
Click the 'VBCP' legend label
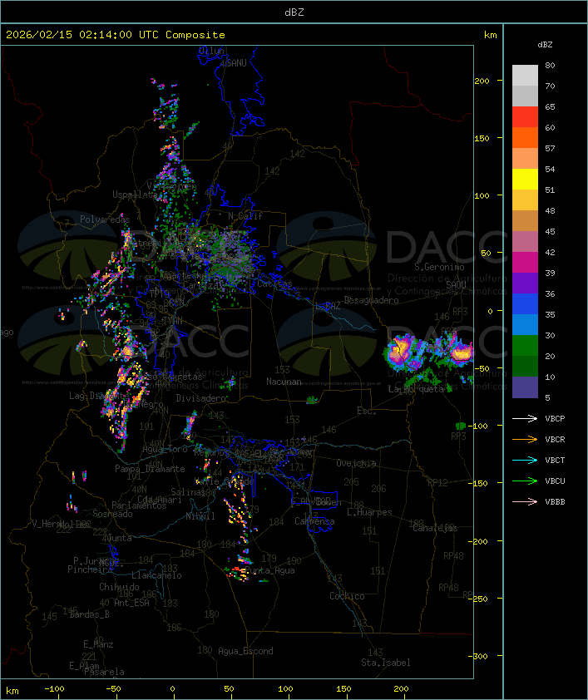(x=555, y=419)
